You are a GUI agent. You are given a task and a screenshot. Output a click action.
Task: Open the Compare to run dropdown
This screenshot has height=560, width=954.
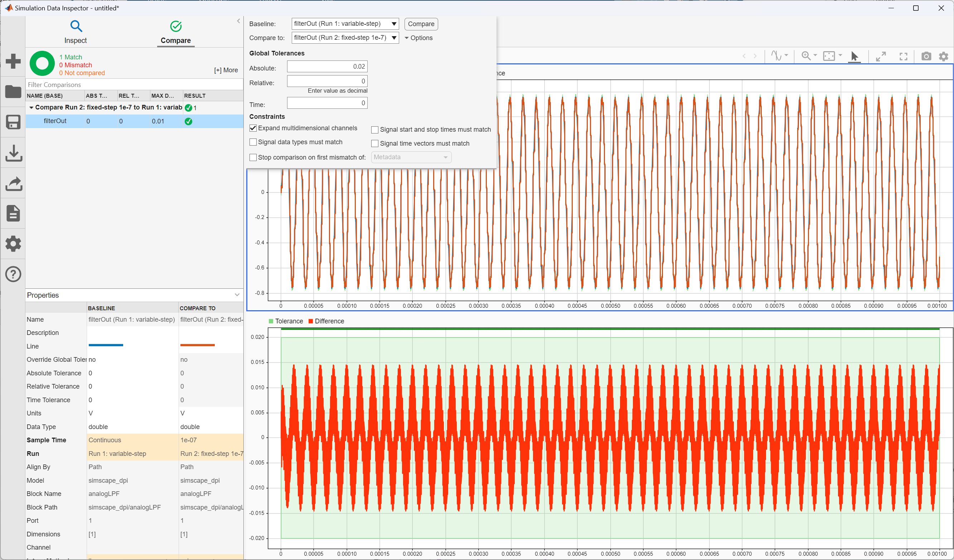click(x=394, y=38)
